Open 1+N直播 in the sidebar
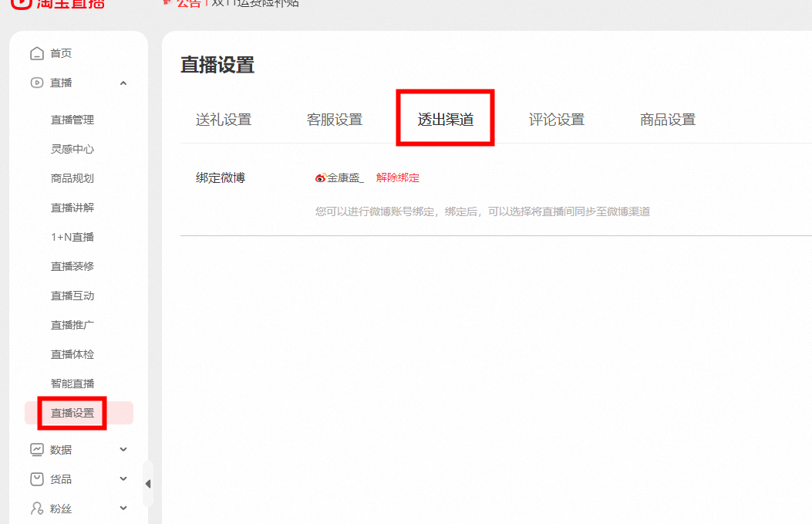812x524 pixels. click(72, 237)
